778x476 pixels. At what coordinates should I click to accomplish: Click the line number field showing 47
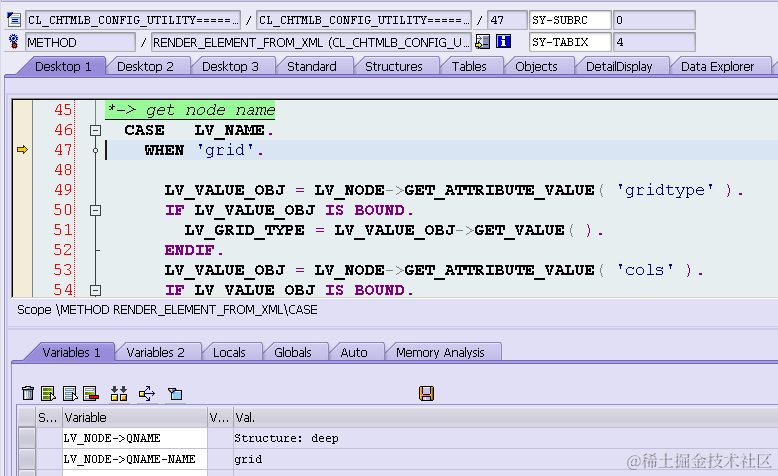[507, 20]
